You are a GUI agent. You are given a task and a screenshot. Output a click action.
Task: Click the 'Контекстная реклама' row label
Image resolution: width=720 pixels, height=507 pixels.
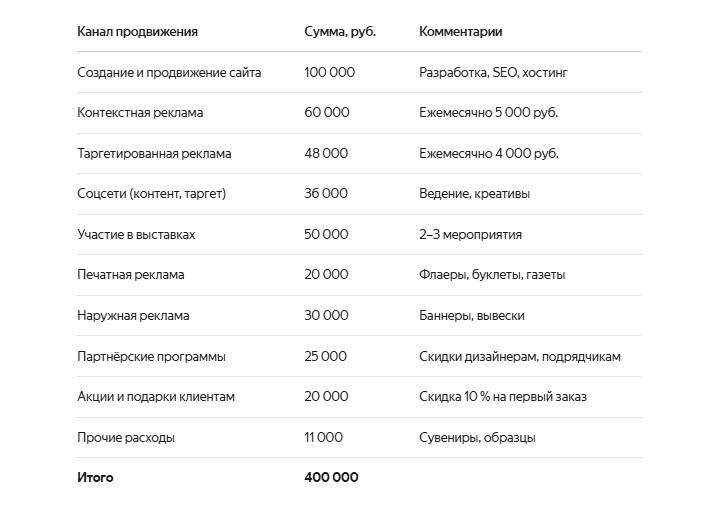pyautogui.click(x=140, y=113)
